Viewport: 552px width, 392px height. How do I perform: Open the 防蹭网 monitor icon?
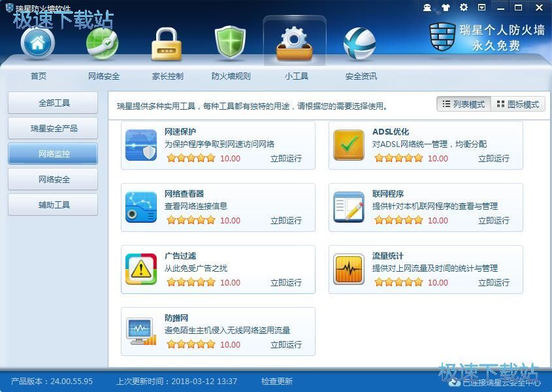141,331
